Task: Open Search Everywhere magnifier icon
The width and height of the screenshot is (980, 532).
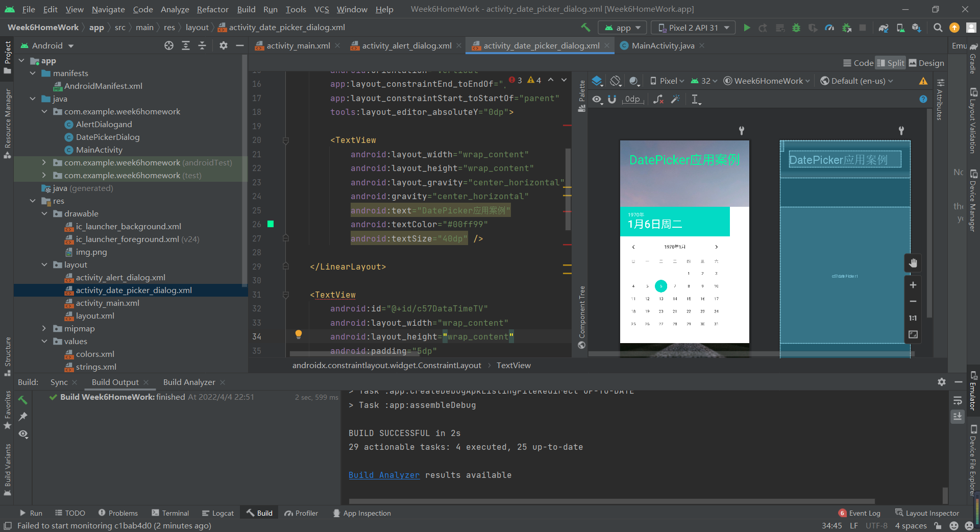Action: (938, 28)
